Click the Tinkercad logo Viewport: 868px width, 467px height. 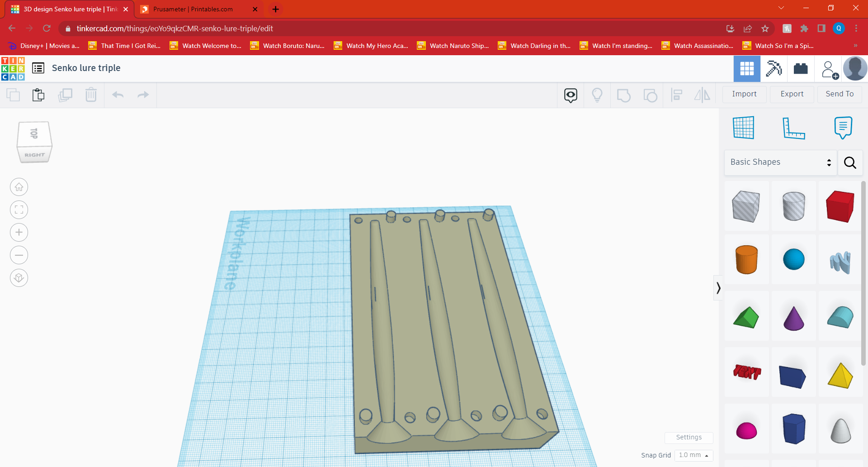[x=13, y=68]
